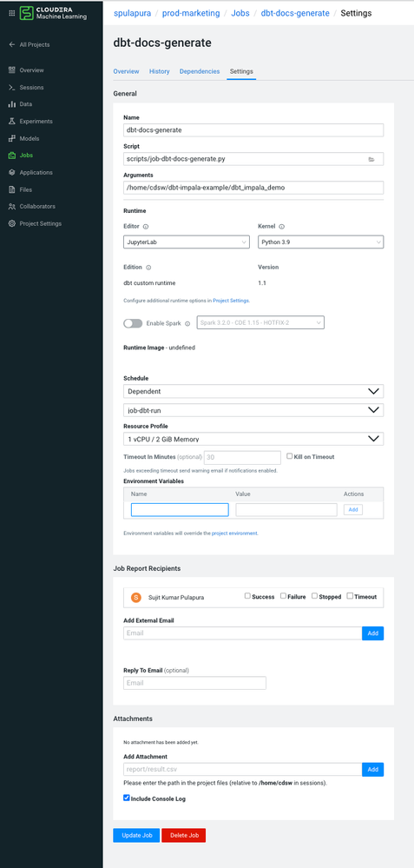Browse for script with folder icon
The image size is (414, 868).
click(371, 159)
